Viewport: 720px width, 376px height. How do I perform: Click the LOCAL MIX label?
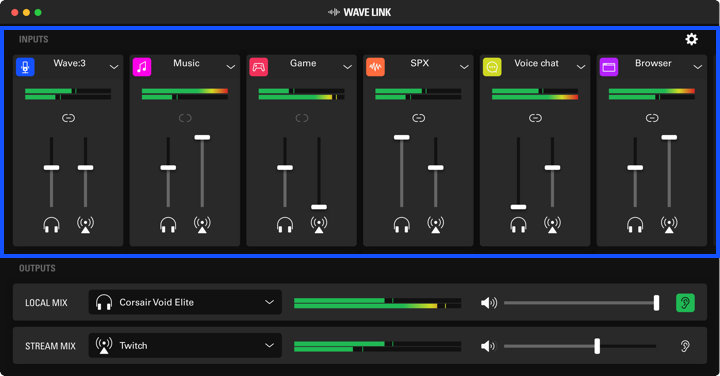[46, 303]
